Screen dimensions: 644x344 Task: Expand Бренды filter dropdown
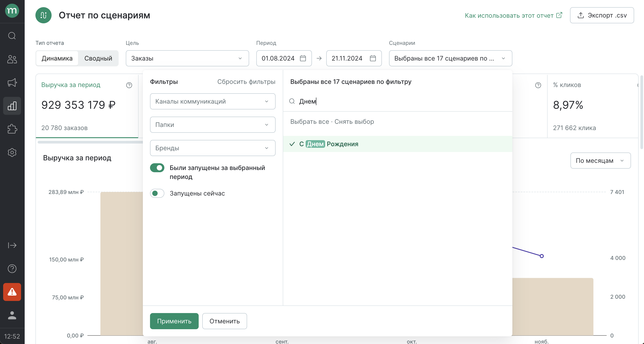coord(213,148)
